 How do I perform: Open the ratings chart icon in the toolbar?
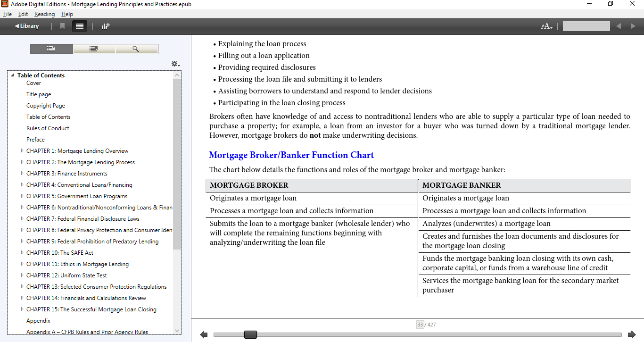pos(106,26)
